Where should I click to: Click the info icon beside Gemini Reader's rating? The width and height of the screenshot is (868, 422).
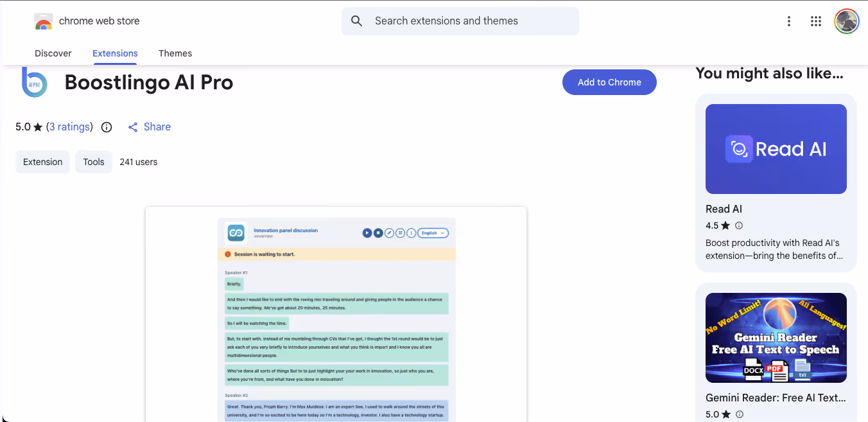coord(739,414)
